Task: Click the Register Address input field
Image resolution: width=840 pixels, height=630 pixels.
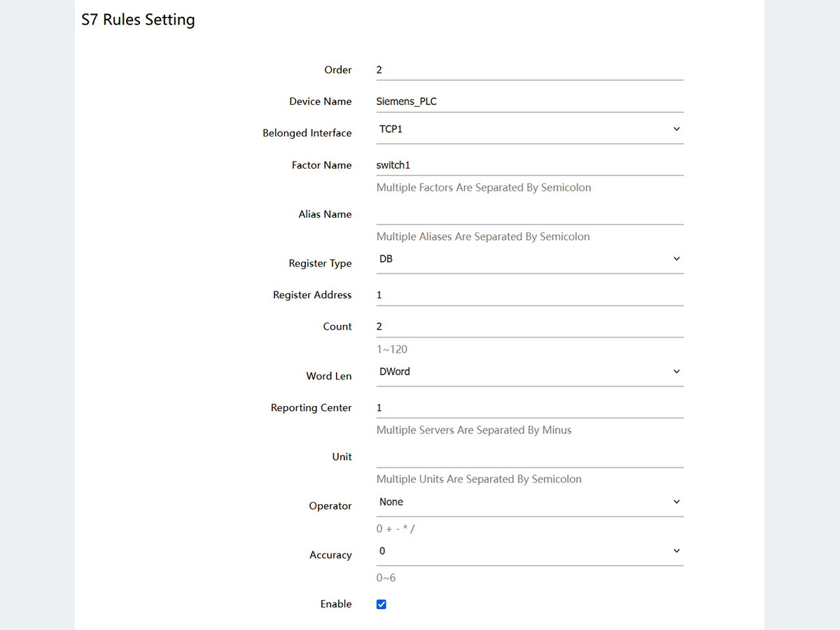Action: click(x=530, y=295)
